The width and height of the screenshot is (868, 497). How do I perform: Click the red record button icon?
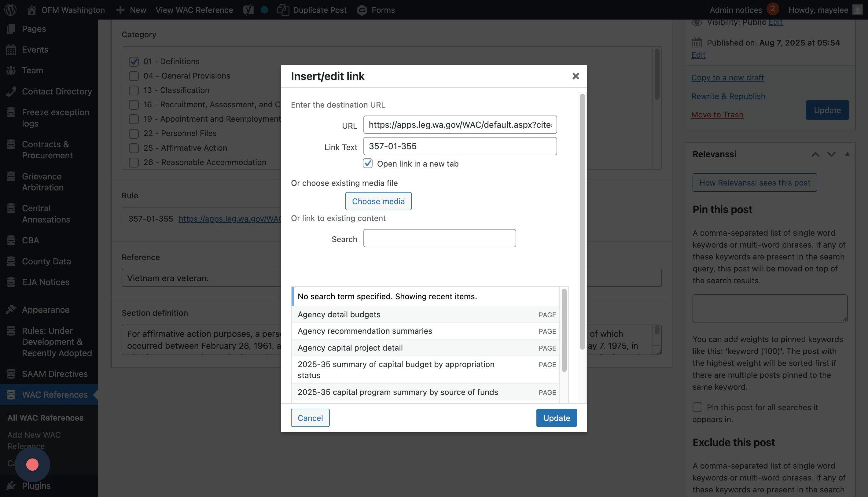[x=32, y=465]
